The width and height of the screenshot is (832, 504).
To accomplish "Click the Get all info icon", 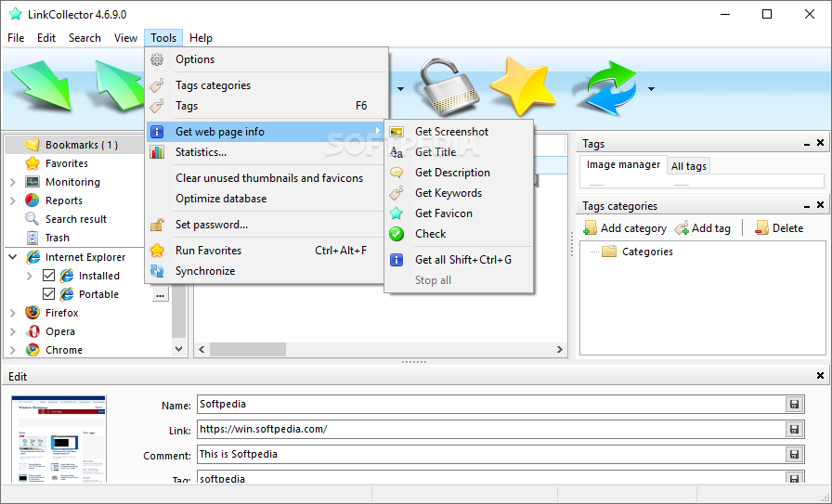I will tap(396, 260).
